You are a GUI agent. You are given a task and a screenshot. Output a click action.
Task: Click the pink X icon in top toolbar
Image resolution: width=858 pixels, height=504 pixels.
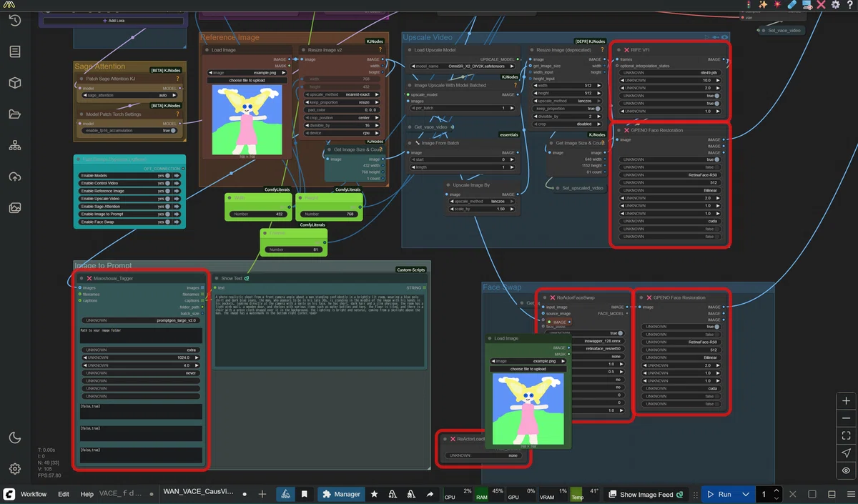[x=821, y=5]
